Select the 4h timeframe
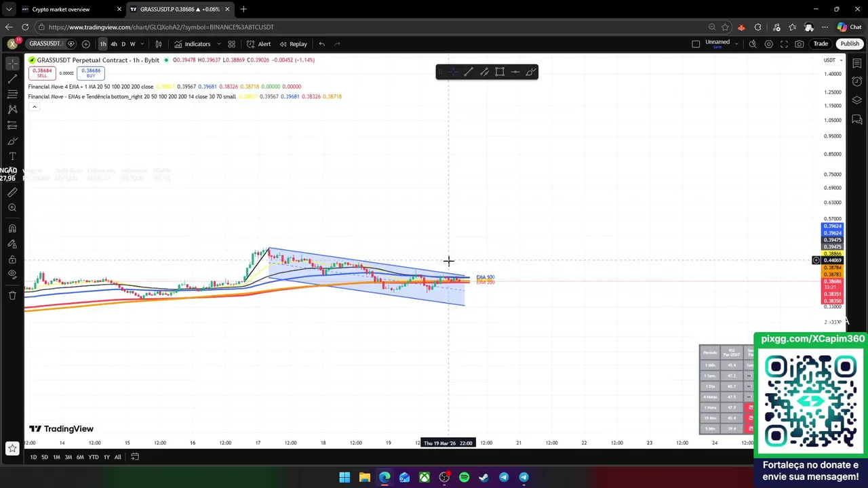The image size is (868, 488). point(114,44)
